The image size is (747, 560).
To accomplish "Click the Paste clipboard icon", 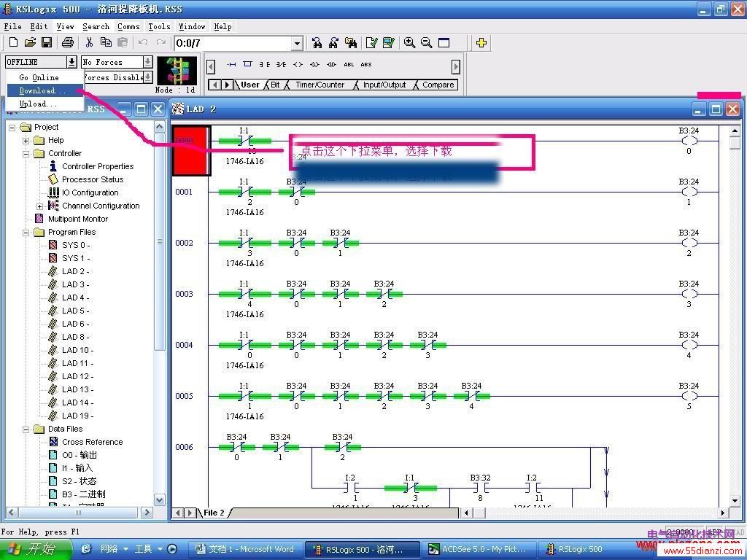I will click(x=123, y=42).
